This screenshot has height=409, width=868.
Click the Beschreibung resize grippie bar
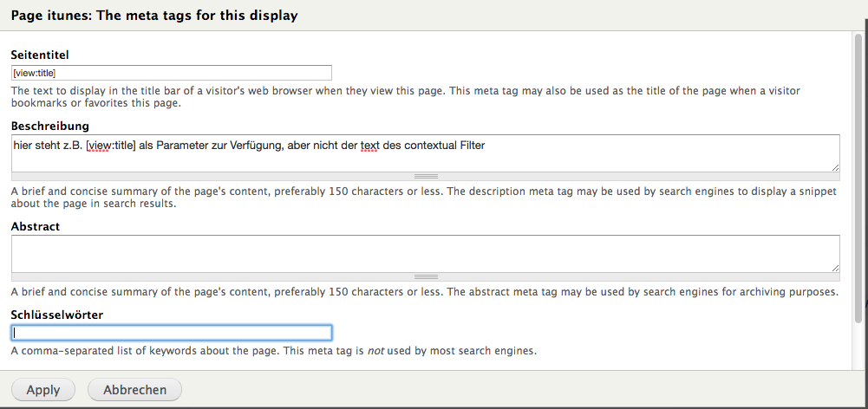tap(425, 176)
